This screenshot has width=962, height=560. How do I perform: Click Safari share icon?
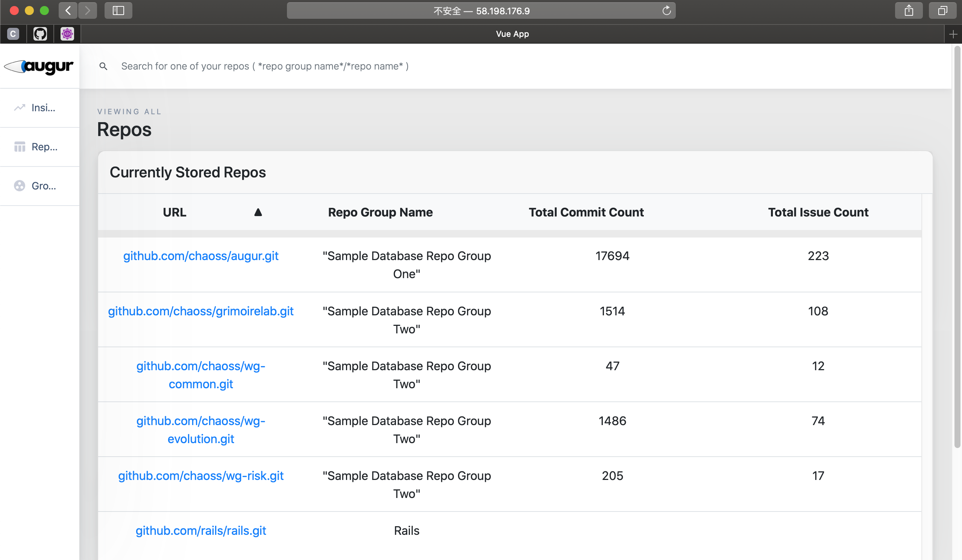click(x=909, y=11)
